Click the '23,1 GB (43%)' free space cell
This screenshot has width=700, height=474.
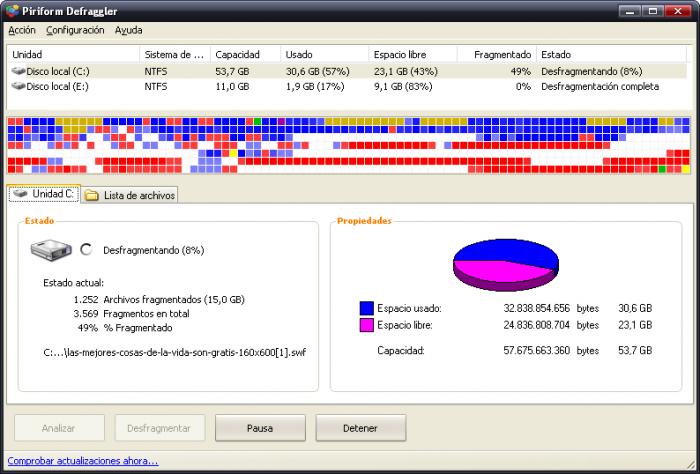(405, 71)
